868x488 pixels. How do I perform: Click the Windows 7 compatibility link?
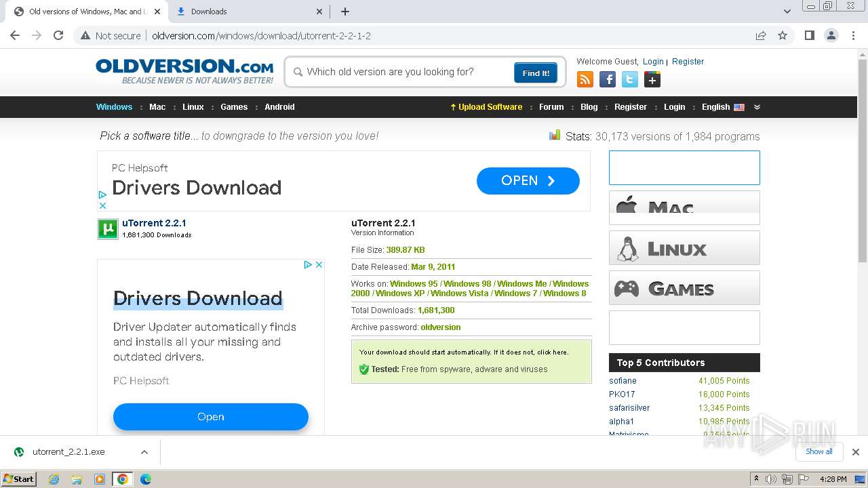coord(515,293)
